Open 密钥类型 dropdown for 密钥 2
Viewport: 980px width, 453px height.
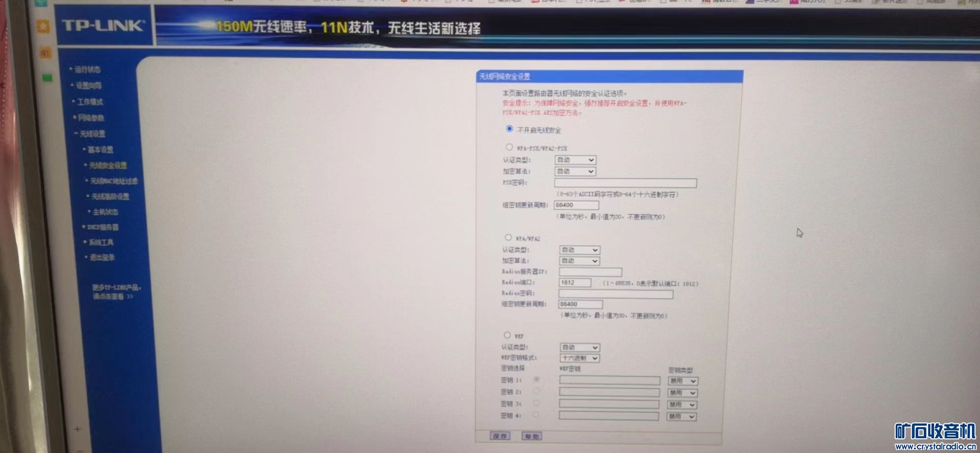click(682, 393)
